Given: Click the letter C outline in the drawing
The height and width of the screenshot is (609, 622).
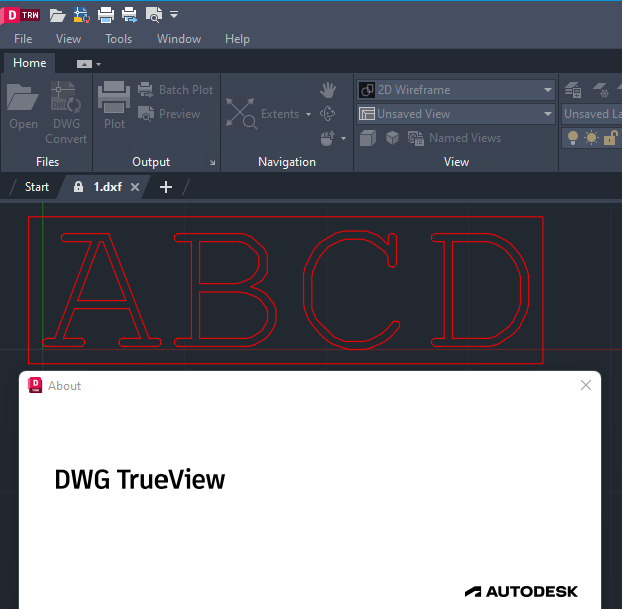Looking at the screenshot, I should point(306,288).
